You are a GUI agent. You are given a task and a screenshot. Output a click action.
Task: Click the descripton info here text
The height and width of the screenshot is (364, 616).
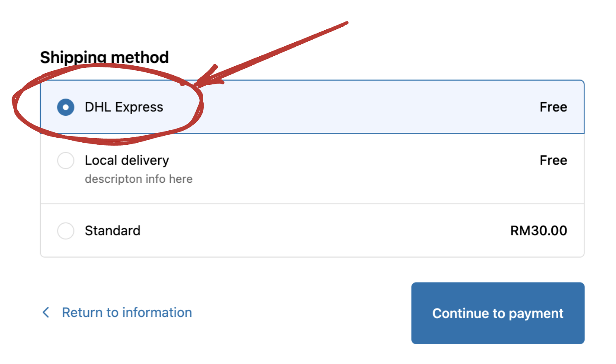coord(139,179)
